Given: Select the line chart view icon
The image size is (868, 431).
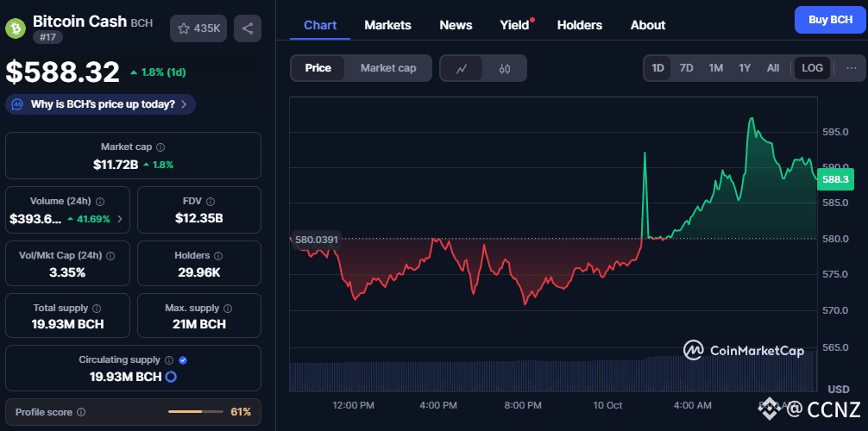Looking at the screenshot, I should pos(462,68).
